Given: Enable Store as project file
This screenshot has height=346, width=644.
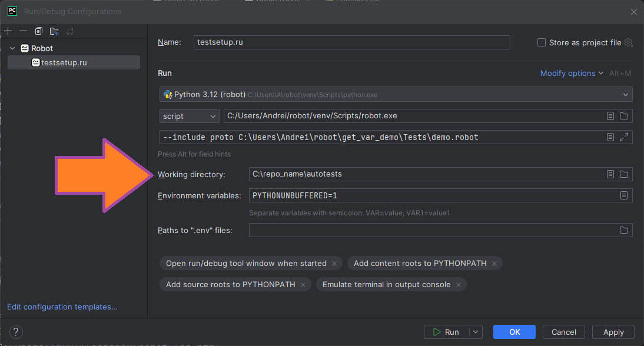Looking at the screenshot, I should point(542,43).
